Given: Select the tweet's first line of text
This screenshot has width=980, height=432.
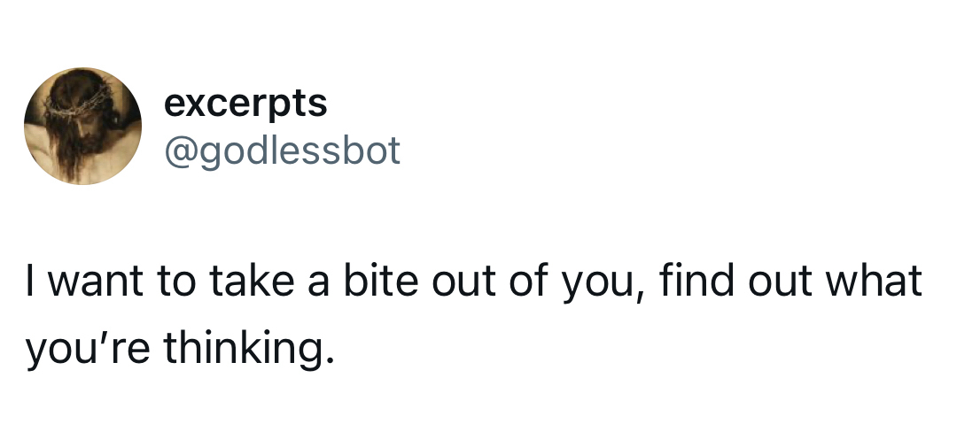Looking at the screenshot, I should pyautogui.click(x=474, y=283).
